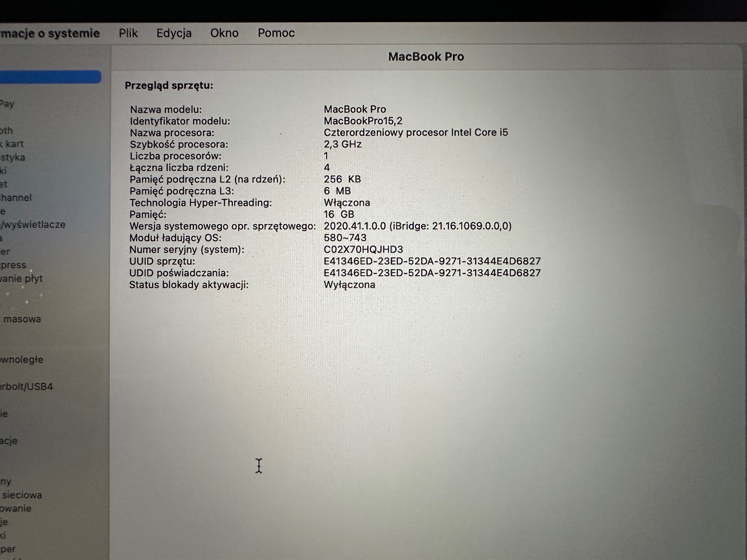This screenshot has height=560, width=747.
Task: Open the 'macje o systemie' application menu
Action: pos(50,33)
